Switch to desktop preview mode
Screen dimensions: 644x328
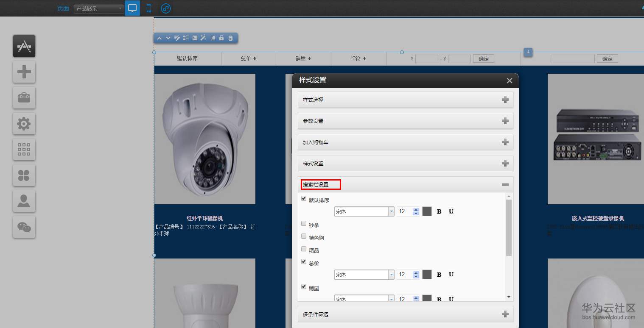point(132,8)
